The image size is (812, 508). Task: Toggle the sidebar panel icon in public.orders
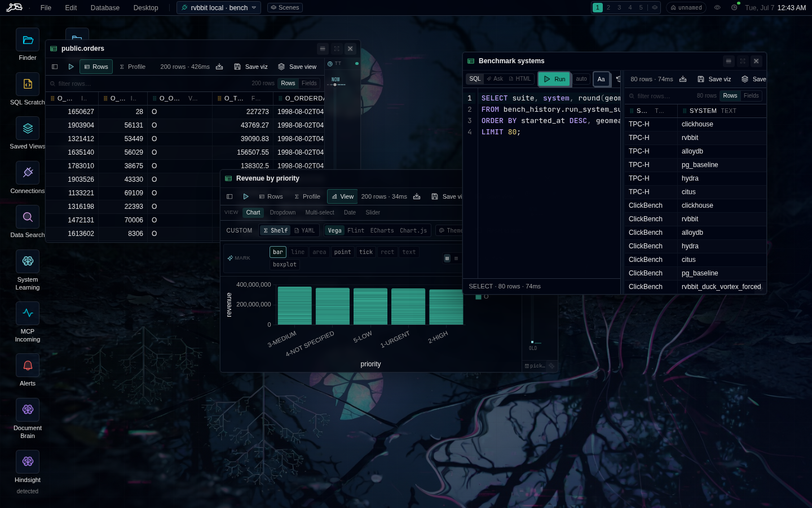[x=55, y=67]
